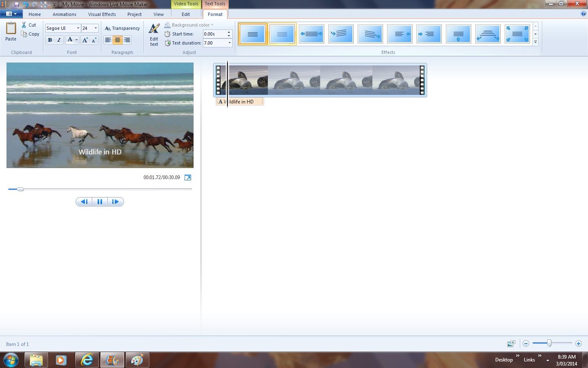This screenshot has height=368, width=588.
Task: Toggle italic text formatting
Action: click(59, 40)
